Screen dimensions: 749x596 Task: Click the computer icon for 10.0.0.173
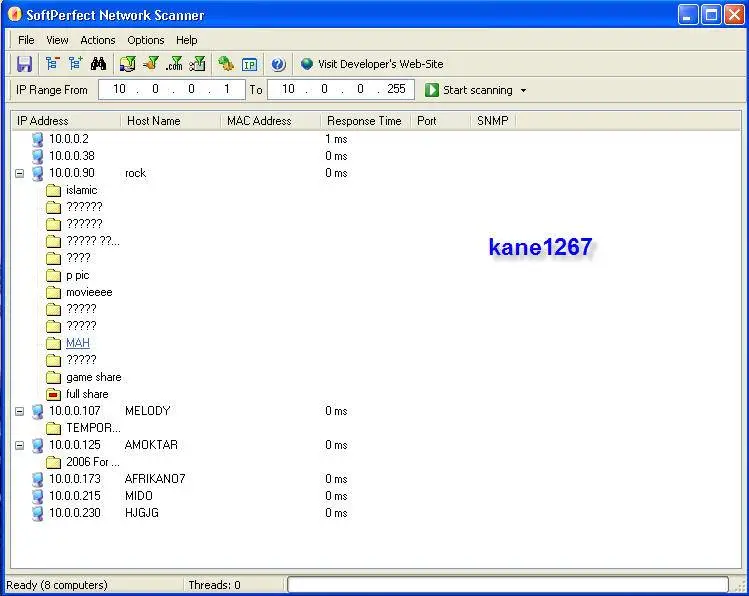[37, 479]
